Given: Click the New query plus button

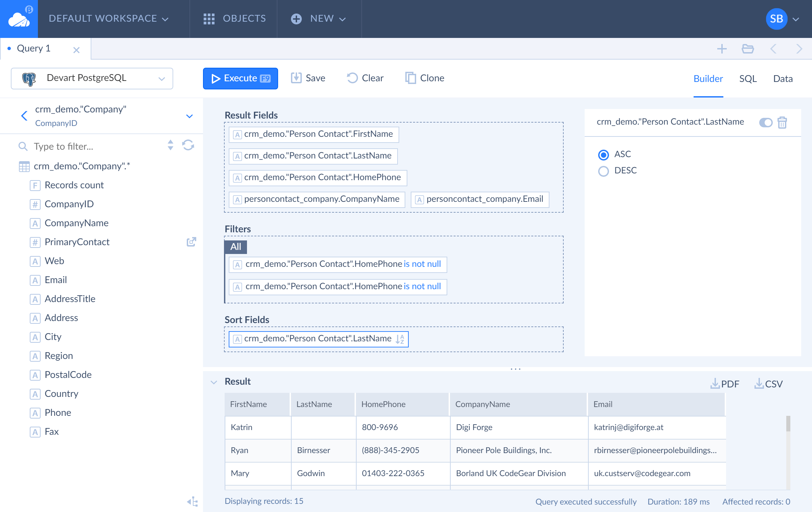Looking at the screenshot, I should (x=721, y=49).
